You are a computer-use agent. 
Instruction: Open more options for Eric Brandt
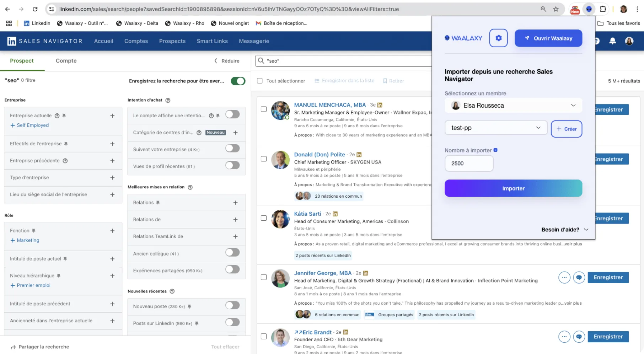(564, 337)
